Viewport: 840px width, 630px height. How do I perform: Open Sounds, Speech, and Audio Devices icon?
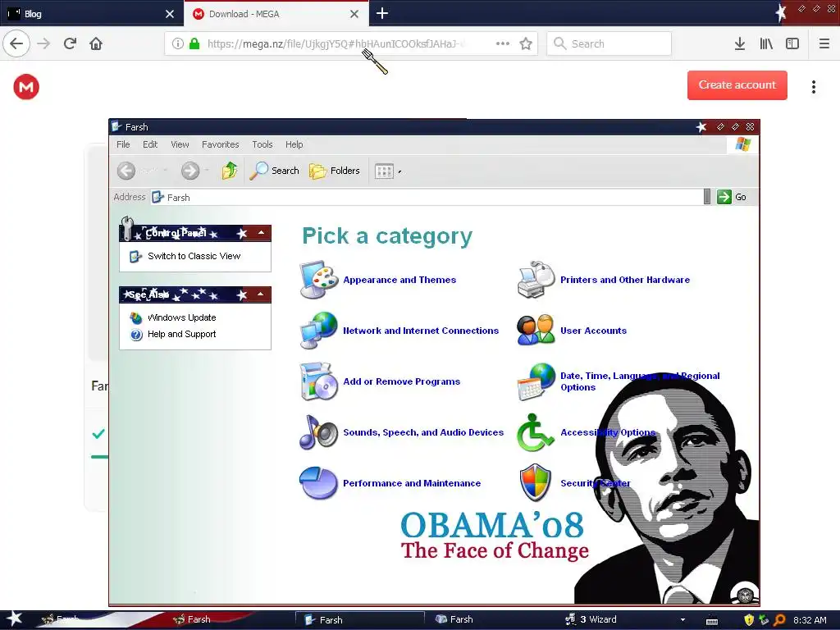pos(319,431)
